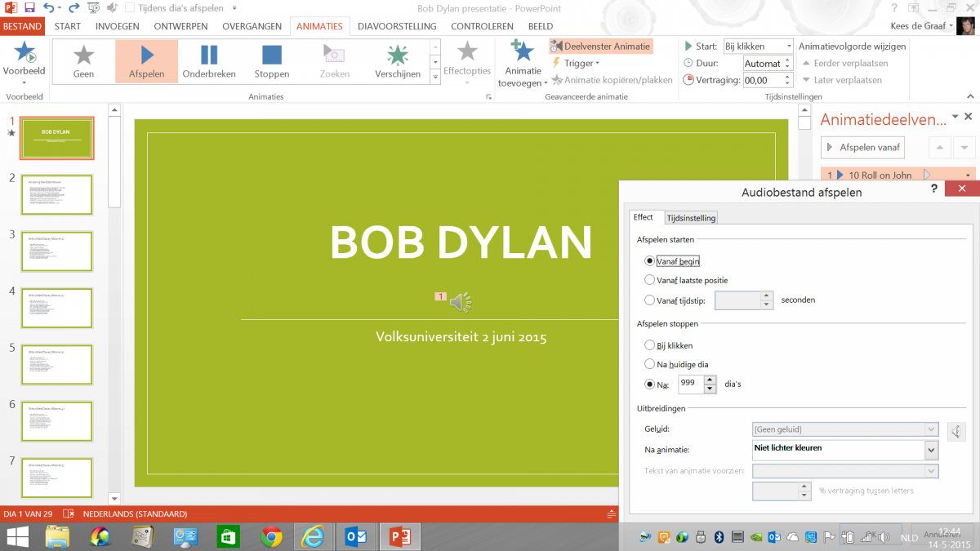Click the audio speaker icon on the slide
The image size is (980, 551).
pos(461,302)
